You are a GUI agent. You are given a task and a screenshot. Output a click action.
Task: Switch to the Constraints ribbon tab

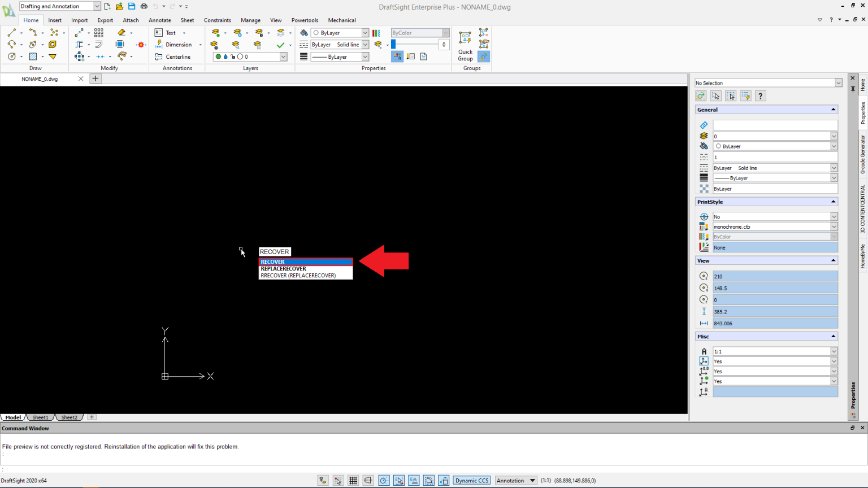(217, 20)
